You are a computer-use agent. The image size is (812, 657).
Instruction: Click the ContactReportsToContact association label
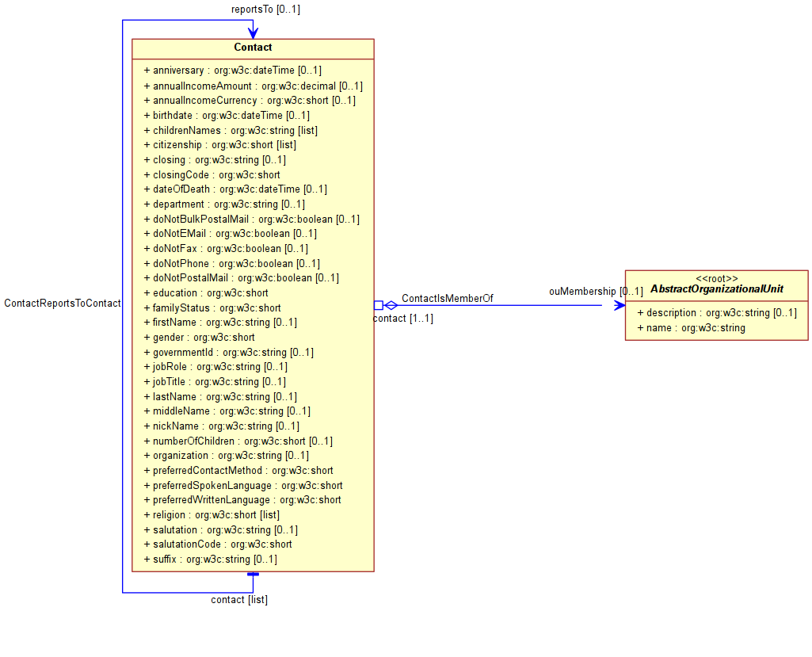[63, 304]
